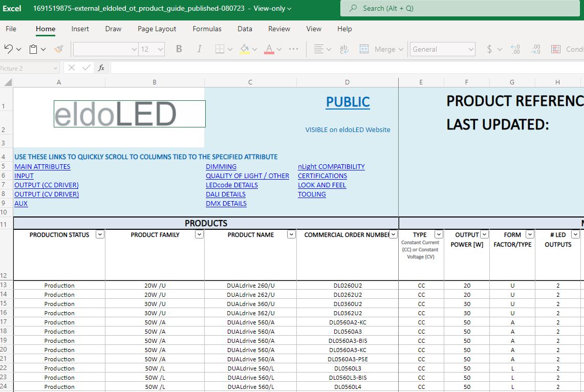
Task: Click the Select All corner triangle
Action: [8, 82]
